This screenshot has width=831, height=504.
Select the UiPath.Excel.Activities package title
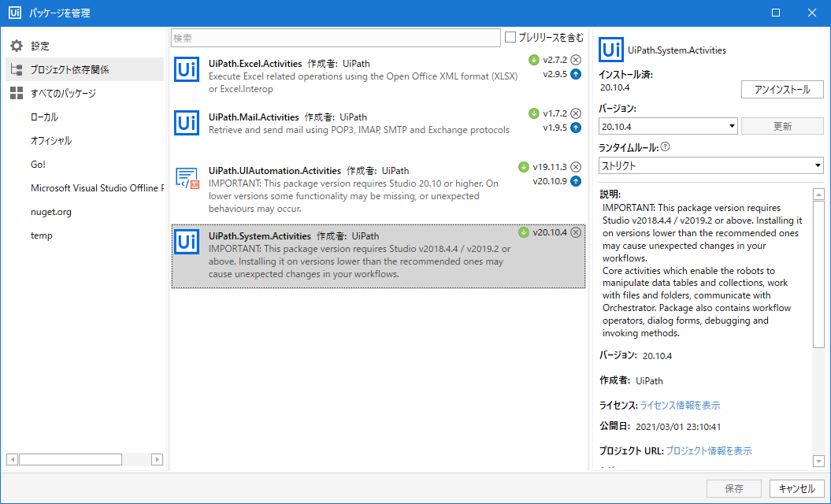click(255, 64)
